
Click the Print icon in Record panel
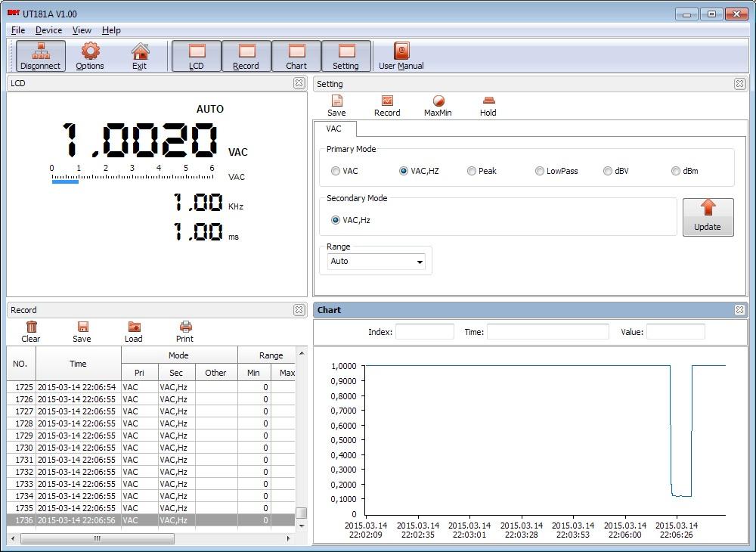184,330
